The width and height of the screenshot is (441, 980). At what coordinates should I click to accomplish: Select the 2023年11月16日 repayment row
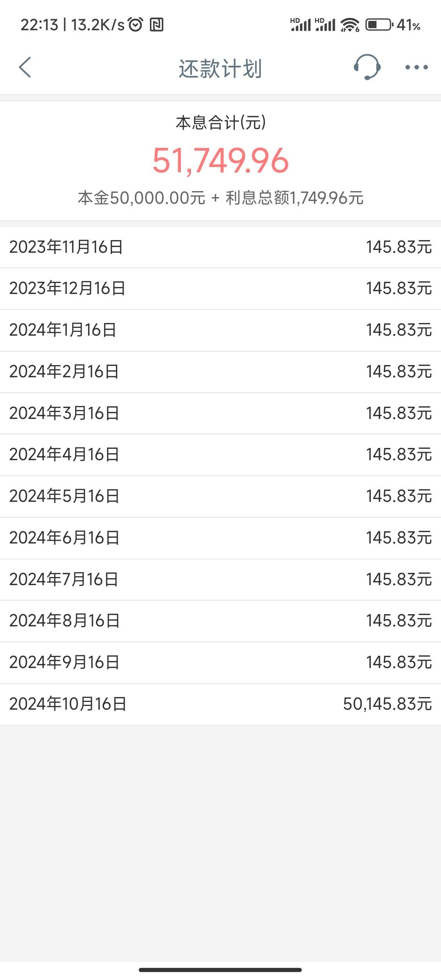220,247
